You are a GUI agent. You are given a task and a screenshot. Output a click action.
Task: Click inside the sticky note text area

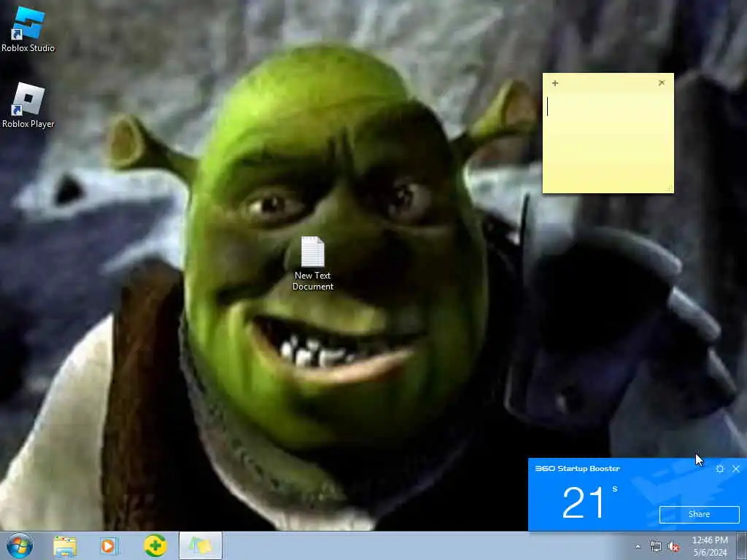click(608, 141)
